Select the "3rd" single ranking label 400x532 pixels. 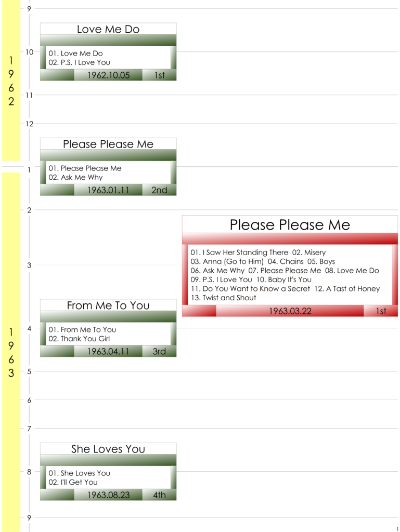pos(159,352)
